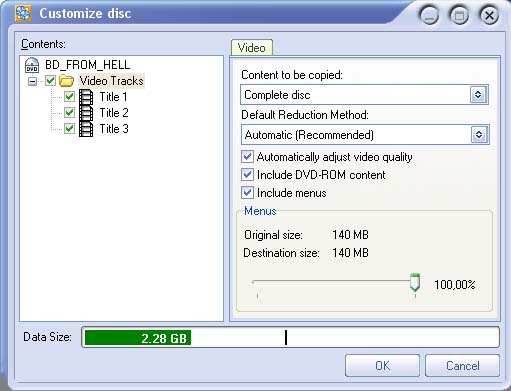Click the Cancel button
Viewport: 511px width, 391px height.
point(462,366)
